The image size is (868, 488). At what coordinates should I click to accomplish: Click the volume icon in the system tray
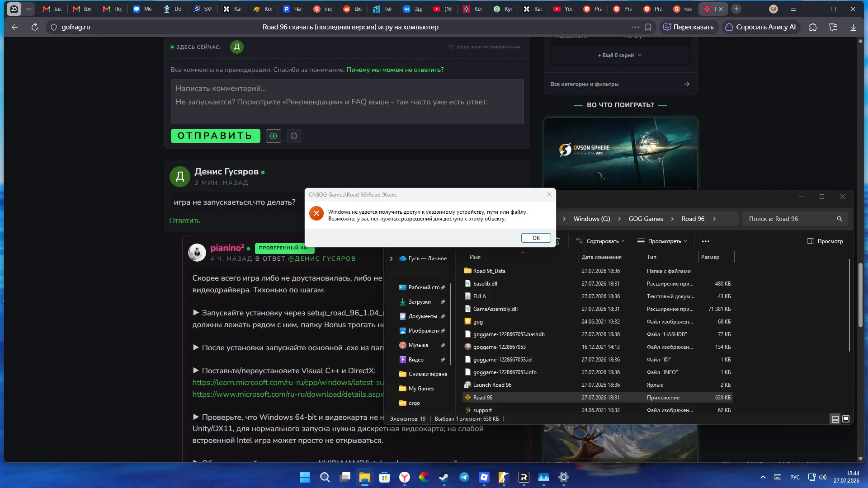click(x=823, y=477)
